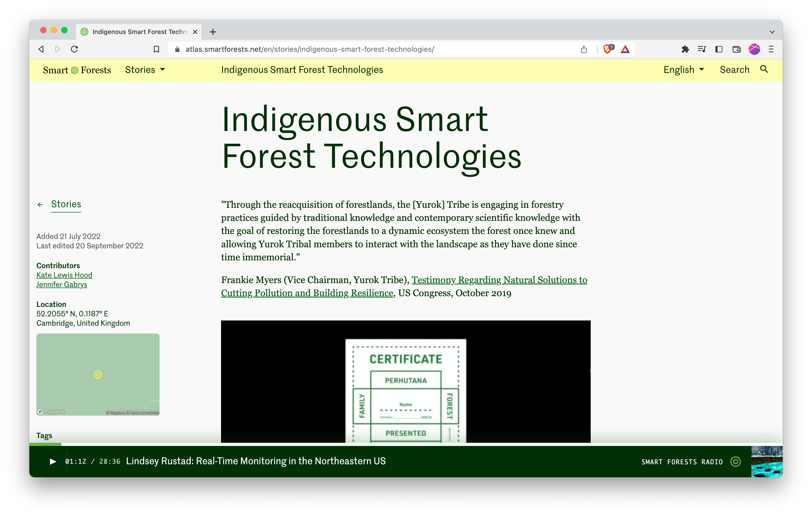Open the browser main menu

[x=771, y=49]
